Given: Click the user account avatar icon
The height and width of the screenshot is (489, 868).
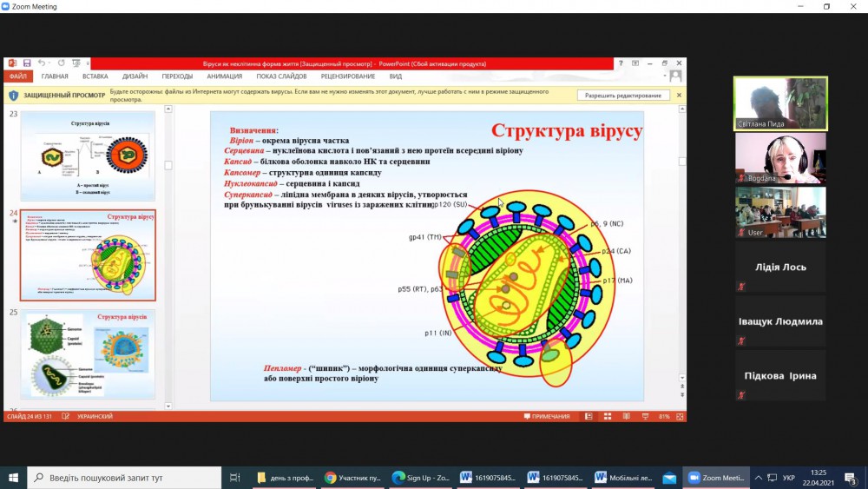Looking at the screenshot, I should click(x=675, y=76).
